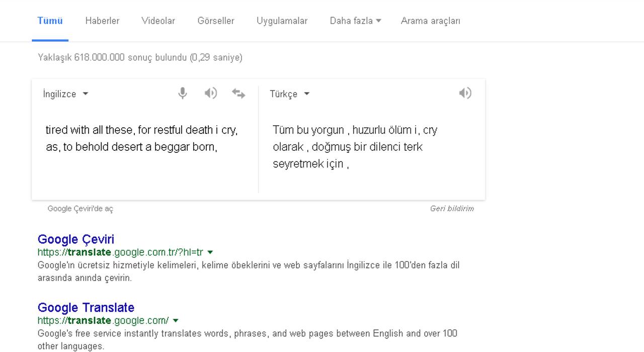Viewport: 644px width, 352px height.
Task: Open the İngilizce source language dropdown
Action: pos(65,94)
